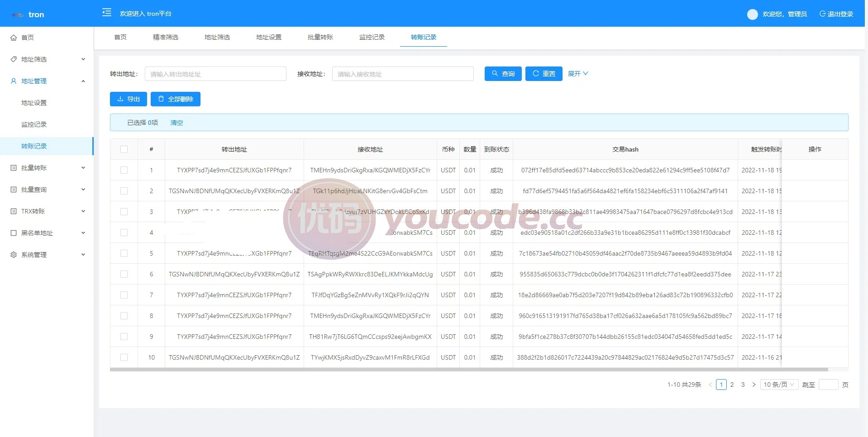The width and height of the screenshot is (868, 437).
Task: Click the 跳至 page number input box
Action: [829, 385]
